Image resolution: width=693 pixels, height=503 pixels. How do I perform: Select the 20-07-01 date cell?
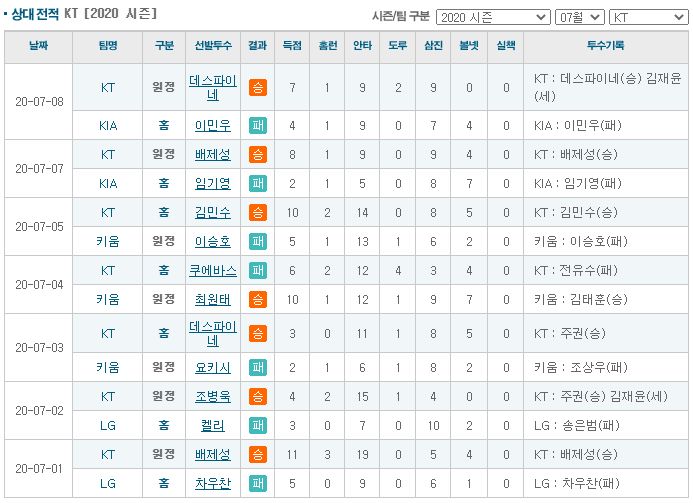(39, 469)
